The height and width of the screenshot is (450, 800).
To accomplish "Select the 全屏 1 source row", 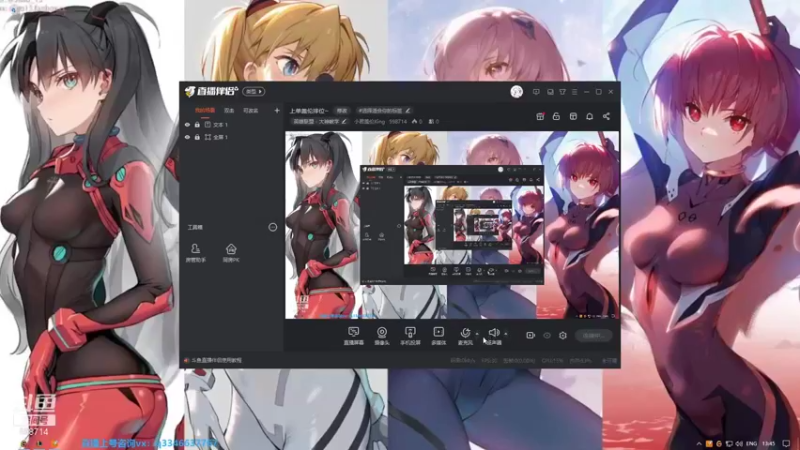I will 232,137.
